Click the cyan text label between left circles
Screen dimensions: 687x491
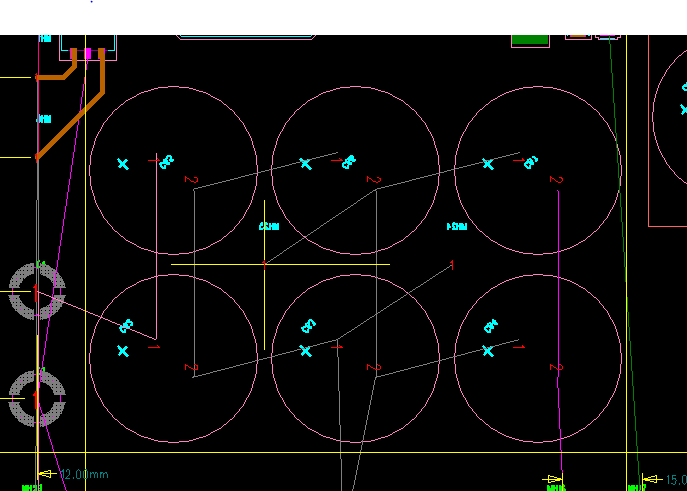pos(268,227)
